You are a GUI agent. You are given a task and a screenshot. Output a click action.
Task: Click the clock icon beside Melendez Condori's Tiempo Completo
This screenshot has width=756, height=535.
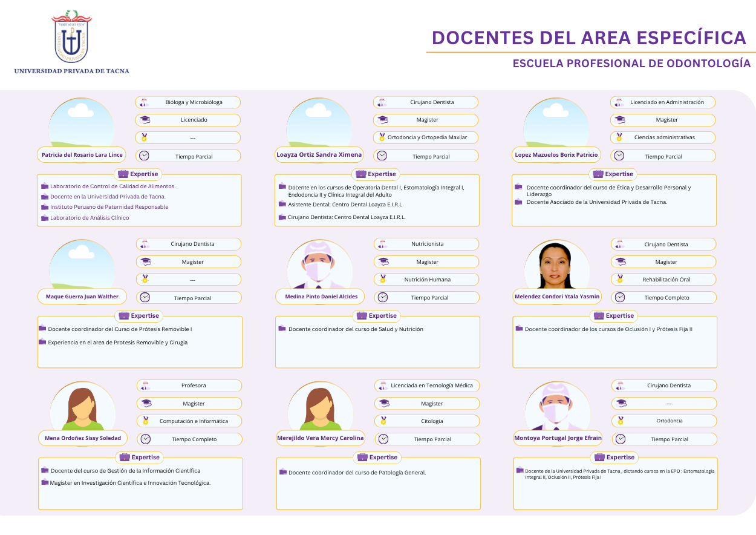[x=619, y=297]
